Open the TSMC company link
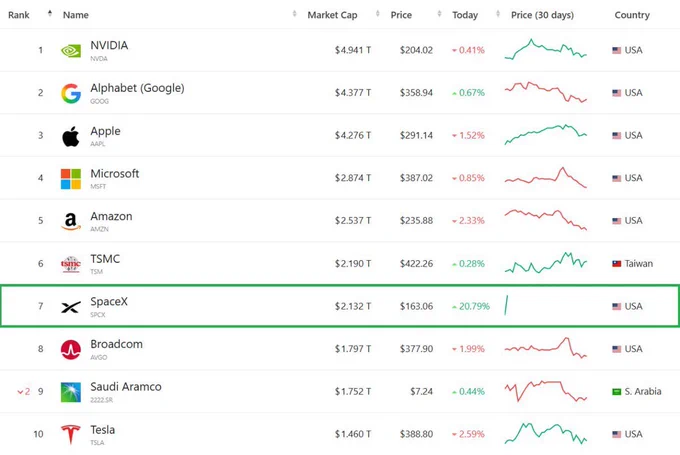The height and width of the screenshot is (455, 680). point(105,259)
